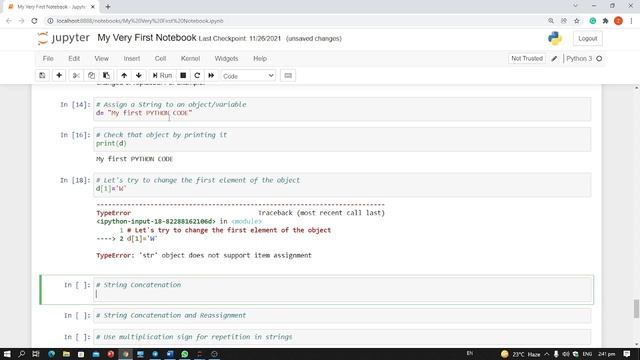Copy selected cells icon
640x360 pixels.
(x=91, y=76)
